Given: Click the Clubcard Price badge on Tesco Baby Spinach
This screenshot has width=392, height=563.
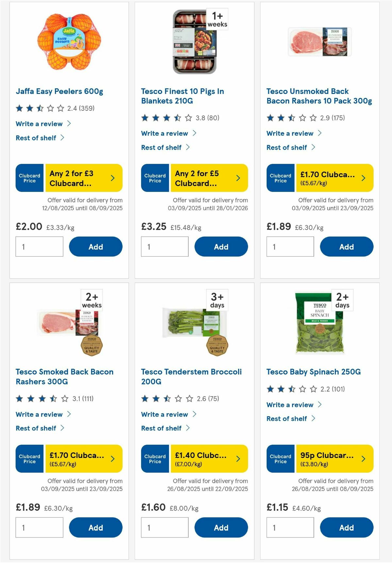Looking at the screenshot, I should [x=280, y=459].
